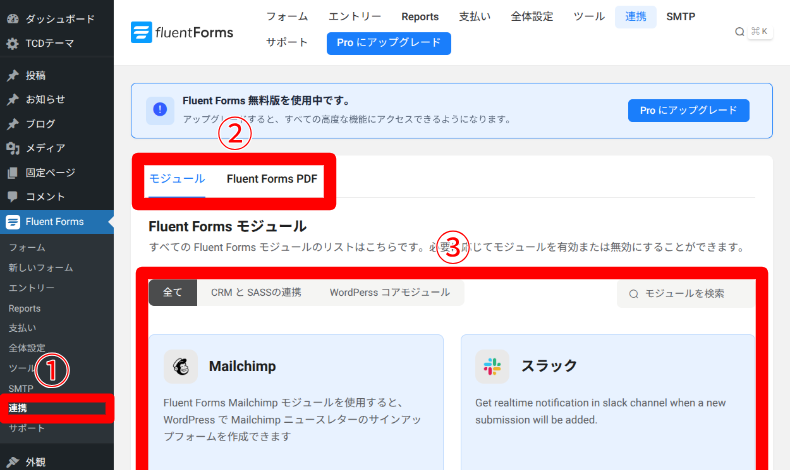Screen dimensions: 790x470
Task: Open SMTP in top navigation
Action: pos(680,17)
